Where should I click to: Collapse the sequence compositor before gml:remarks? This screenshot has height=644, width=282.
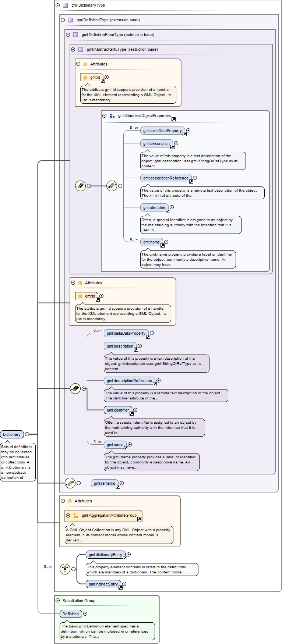click(x=78, y=483)
